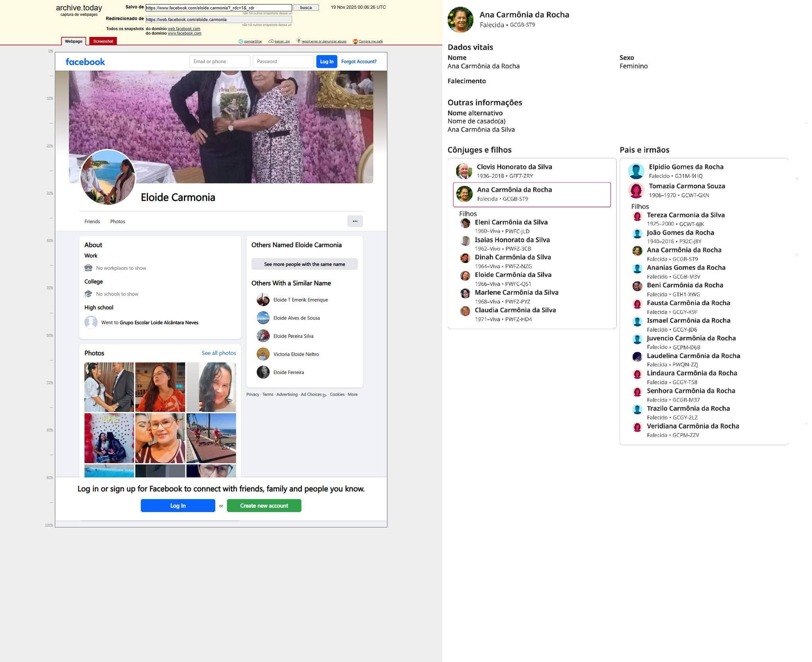This screenshot has width=812, height=662.
Task: Switch to the Screenshot tab
Action: [x=103, y=41]
